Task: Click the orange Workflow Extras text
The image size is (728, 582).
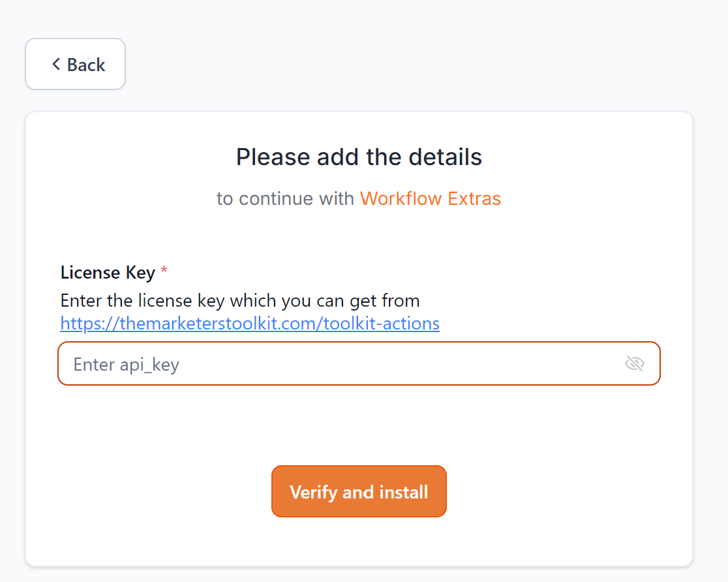Action: (431, 198)
